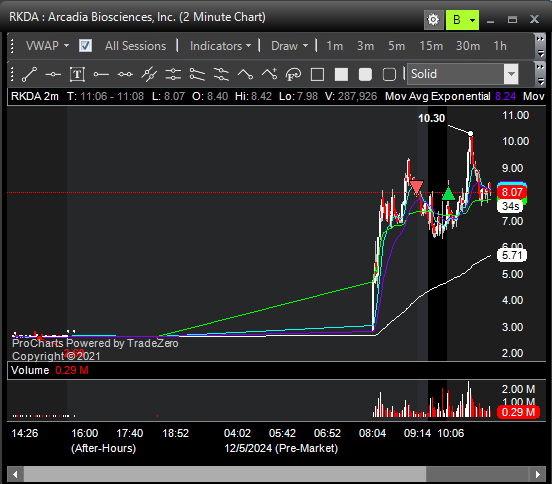This screenshot has height=484, width=552.
Task: Click the green up-triangle buy marker
Action: tap(448, 194)
